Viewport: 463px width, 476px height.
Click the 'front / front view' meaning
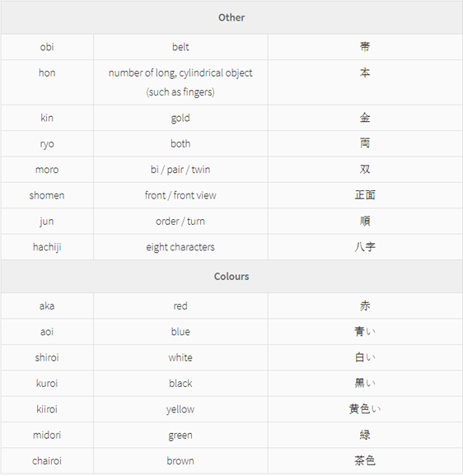180,195
